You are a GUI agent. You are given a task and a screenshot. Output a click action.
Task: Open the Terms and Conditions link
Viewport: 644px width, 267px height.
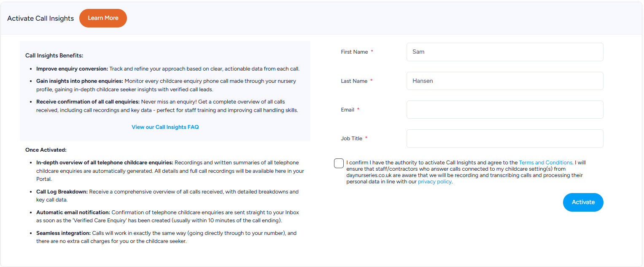[545, 163]
